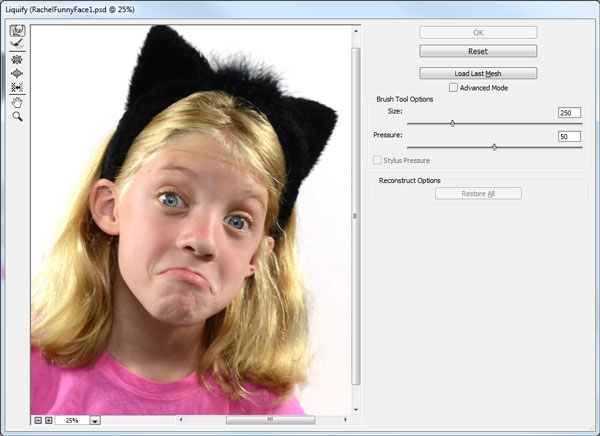Select the Push Left tool
Screen dimensions: 600x436
tap(17, 87)
